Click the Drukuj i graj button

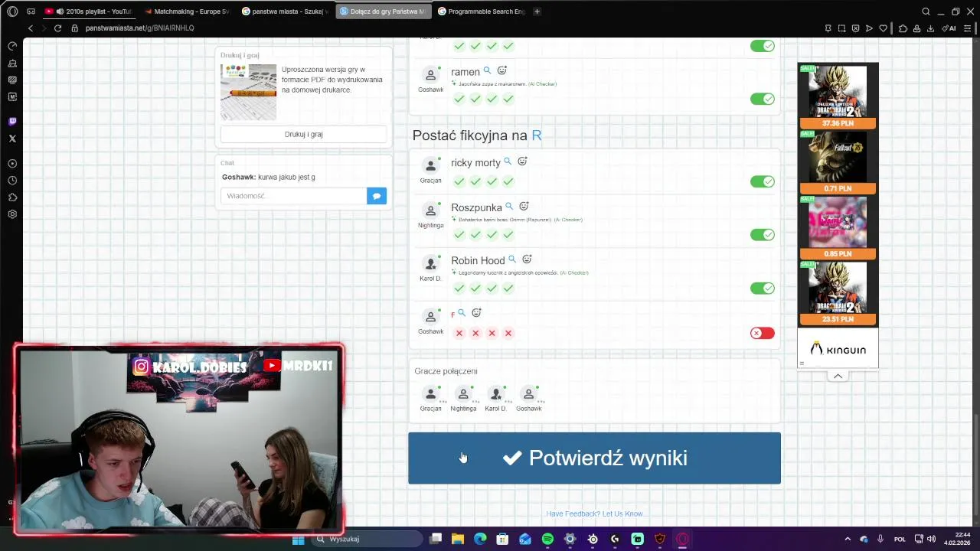tap(303, 134)
